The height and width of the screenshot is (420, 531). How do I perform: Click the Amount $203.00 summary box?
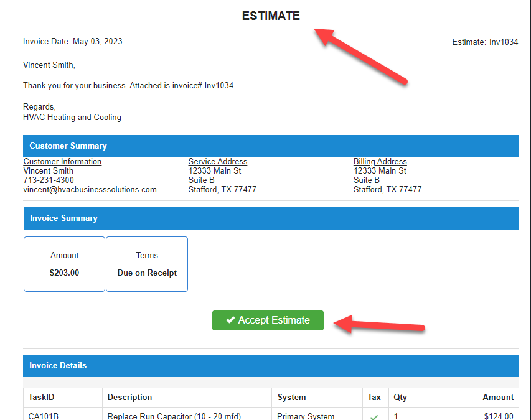(64, 264)
